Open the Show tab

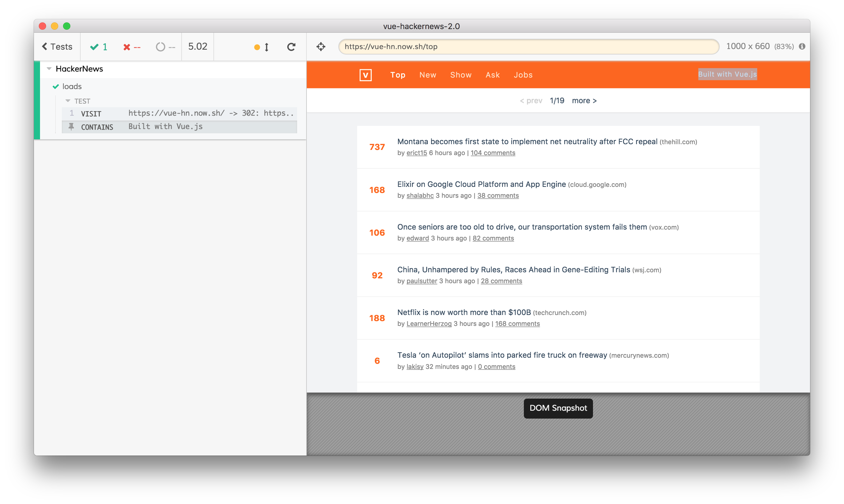pyautogui.click(x=461, y=75)
